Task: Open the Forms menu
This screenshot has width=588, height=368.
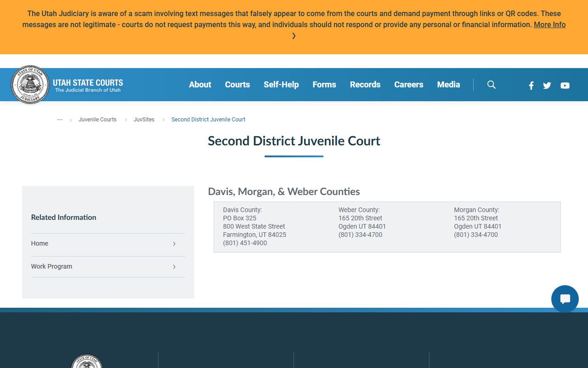Action: click(324, 85)
